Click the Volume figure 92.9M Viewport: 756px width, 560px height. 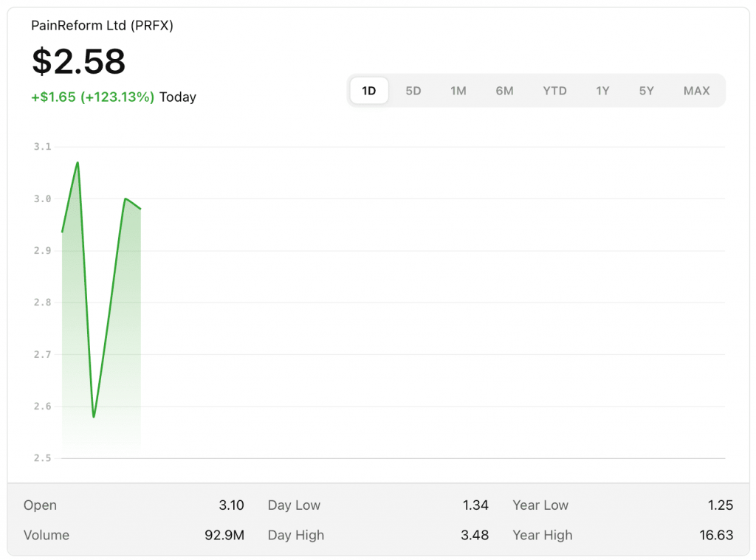[x=224, y=535]
